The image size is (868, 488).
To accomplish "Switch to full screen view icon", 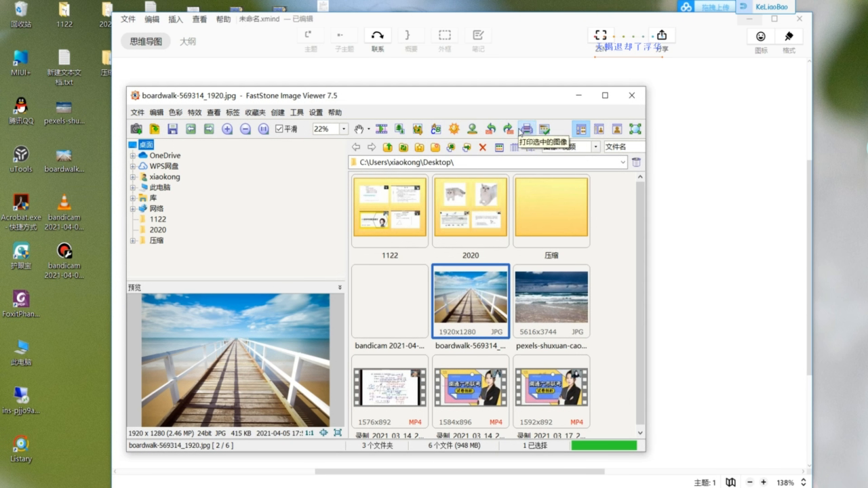I will click(x=635, y=129).
